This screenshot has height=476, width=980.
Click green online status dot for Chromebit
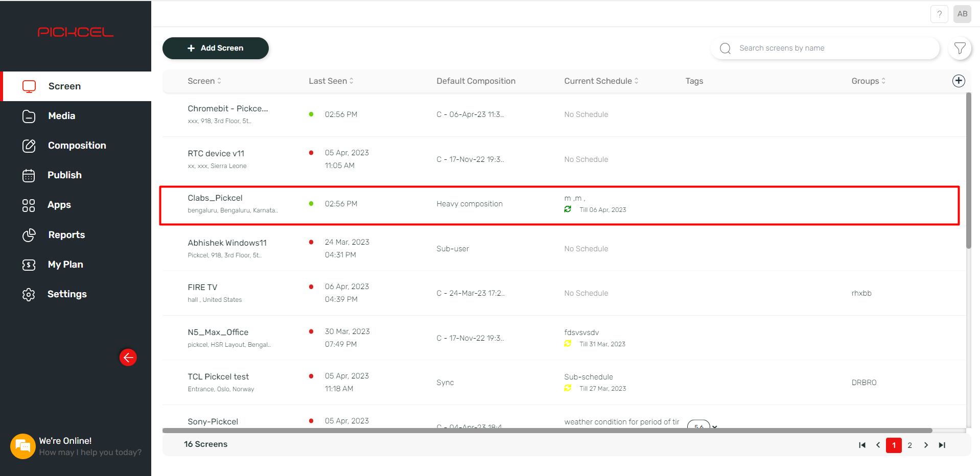[x=311, y=114]
